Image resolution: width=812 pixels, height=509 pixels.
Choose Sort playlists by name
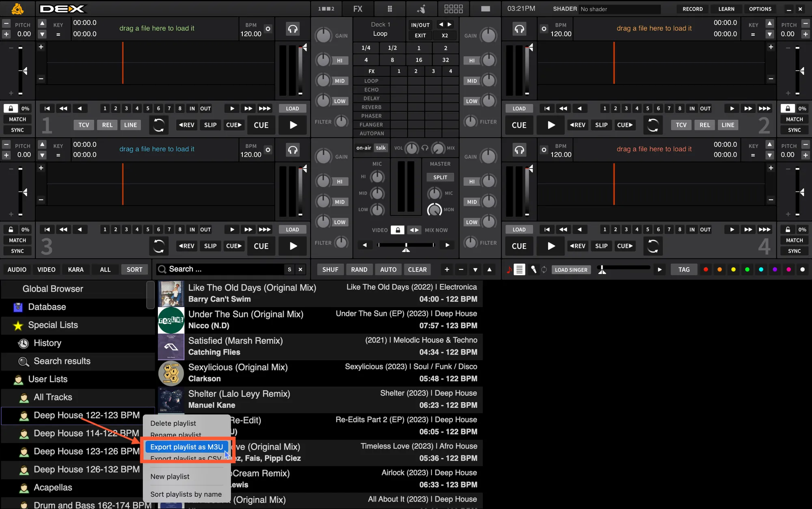click(186, 494)
